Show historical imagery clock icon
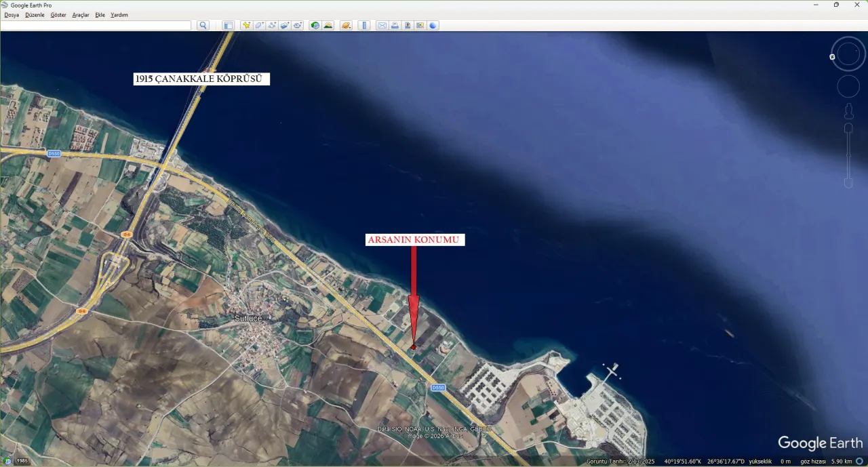 (x=315, y=26)
